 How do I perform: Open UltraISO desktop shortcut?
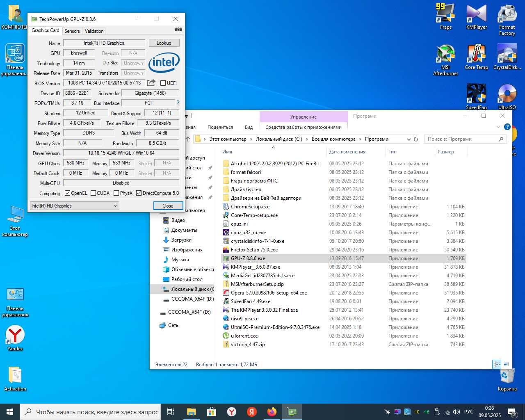coord(507,96)
